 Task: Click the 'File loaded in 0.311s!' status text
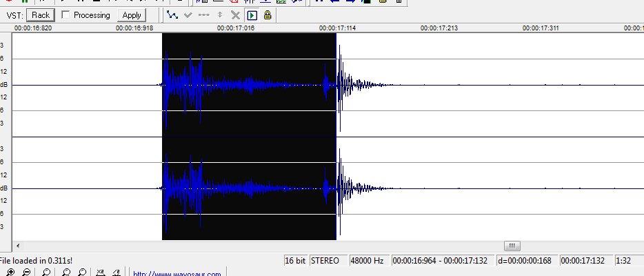tap(36, 260)
